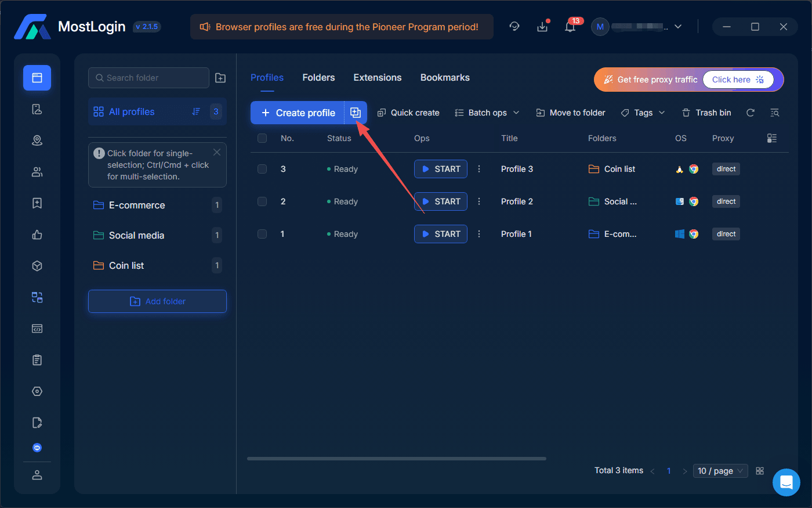Screen dimensions: 812x508
Task: Click the Quick create button
Action: (408, 113)
